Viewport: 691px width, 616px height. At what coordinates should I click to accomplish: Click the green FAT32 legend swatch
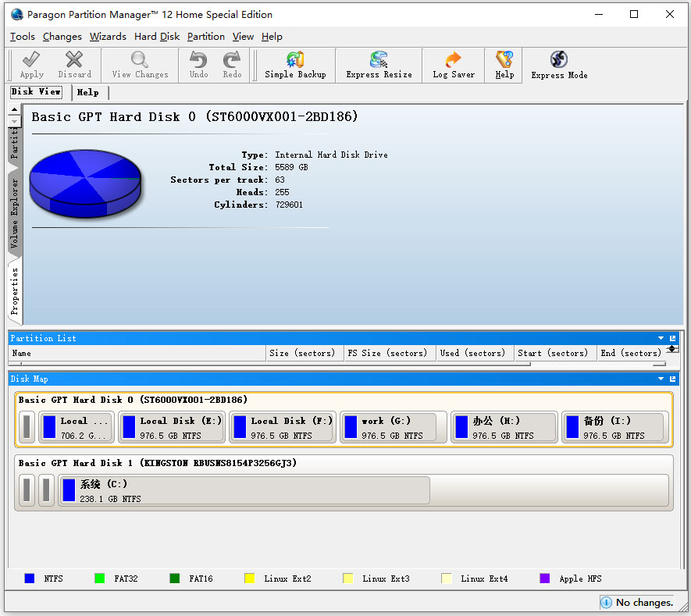coord(99,579)
